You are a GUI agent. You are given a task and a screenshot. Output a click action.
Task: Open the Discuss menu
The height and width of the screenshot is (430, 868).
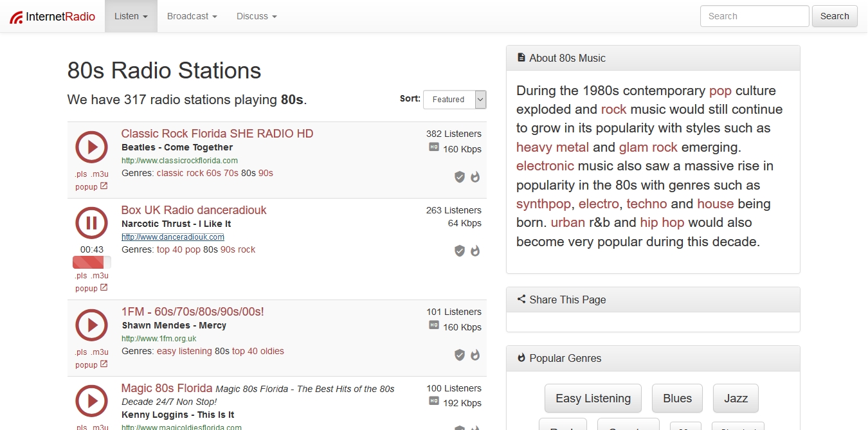(257, 16)
